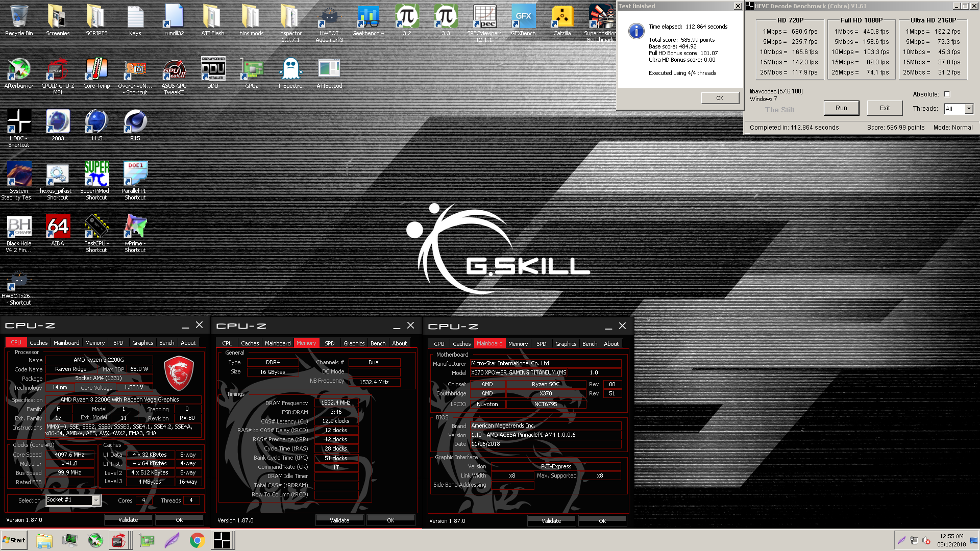Switch to Bench tab in left CPU-Z window
The image size is (980, 551).
point(166,343)
